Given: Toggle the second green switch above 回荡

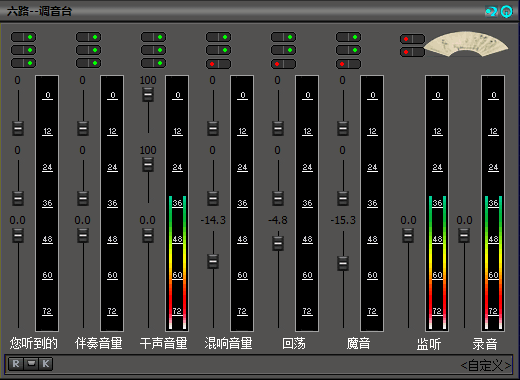Looking at the screenshot, I should tap(283, 50).
